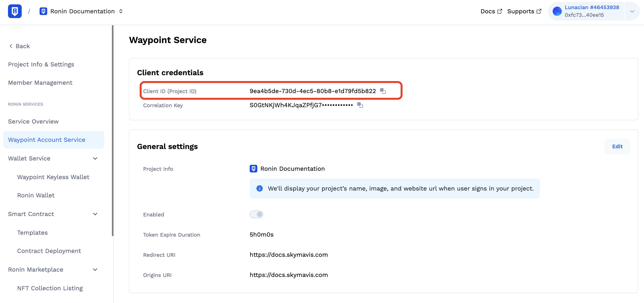This screenshot has width=644, height=303.
Task: Click the wallet address 0xfc73...40ee15
Action: pyautogui.click(x=584, y=15)
